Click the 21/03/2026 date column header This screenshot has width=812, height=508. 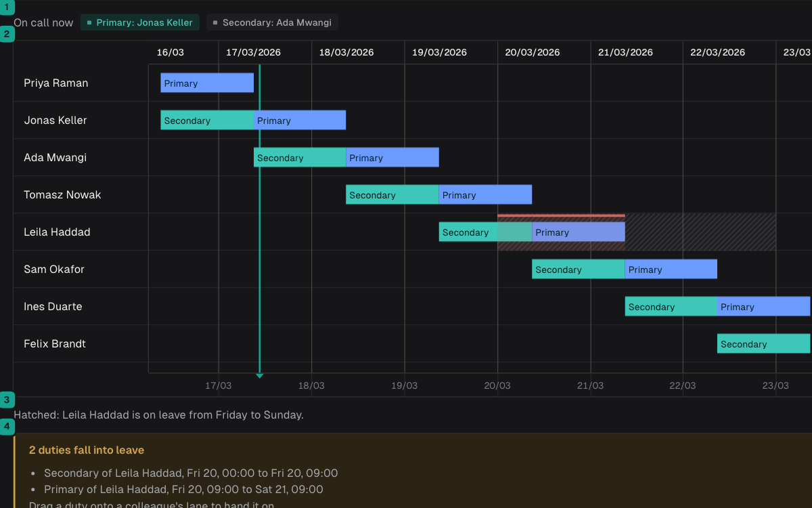[x=625, y=52]
